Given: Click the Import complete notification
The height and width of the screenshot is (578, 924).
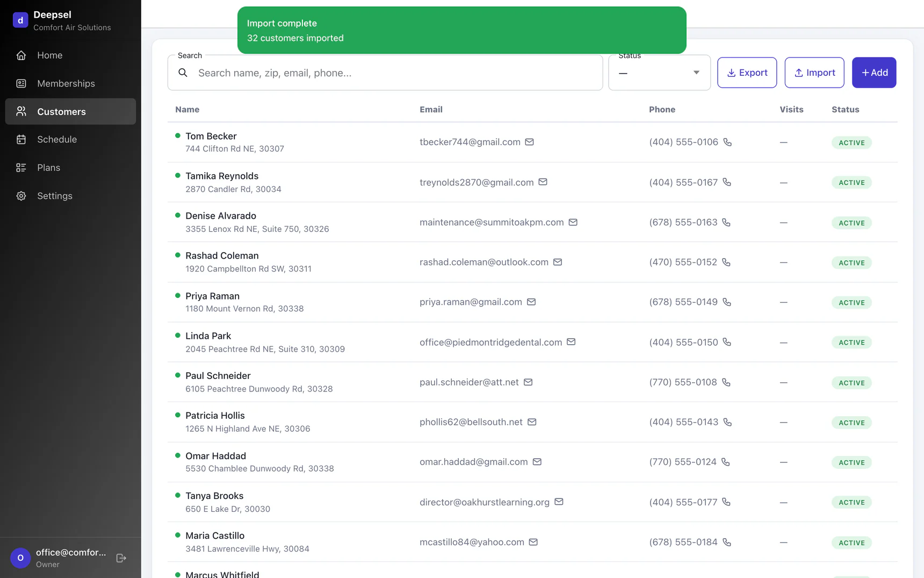Looking at the screenshot, I should (462, 30).
